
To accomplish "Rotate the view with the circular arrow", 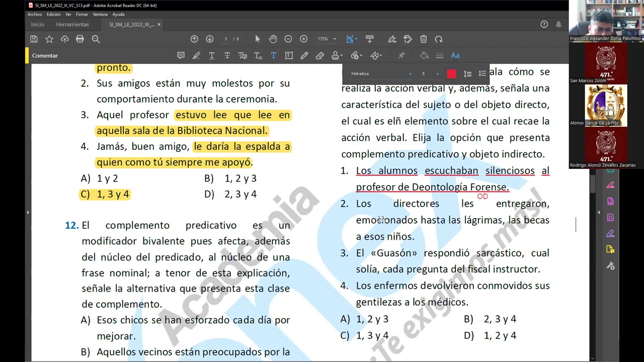I will click(x=439, y=39).
